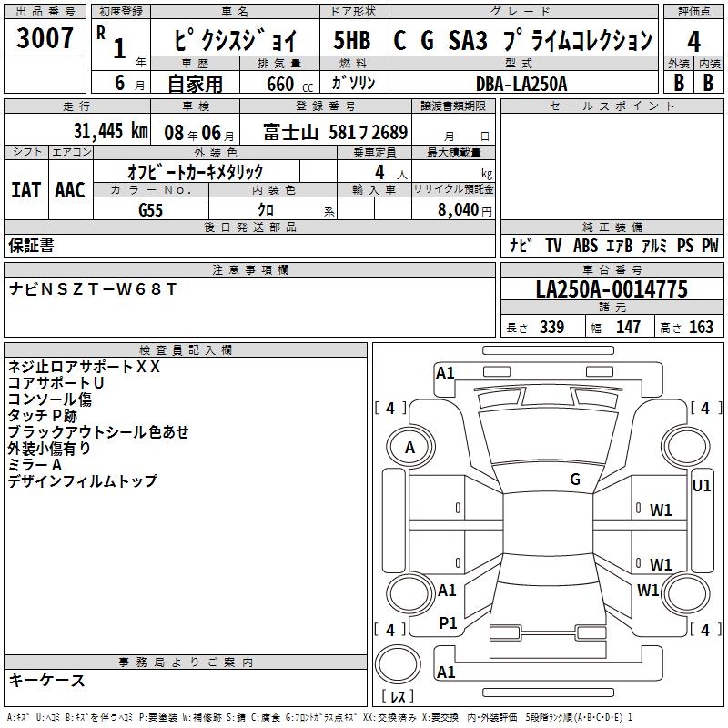Select PW in genuine equipment row
Screen dimensions: 728x728
pos(710,245)
